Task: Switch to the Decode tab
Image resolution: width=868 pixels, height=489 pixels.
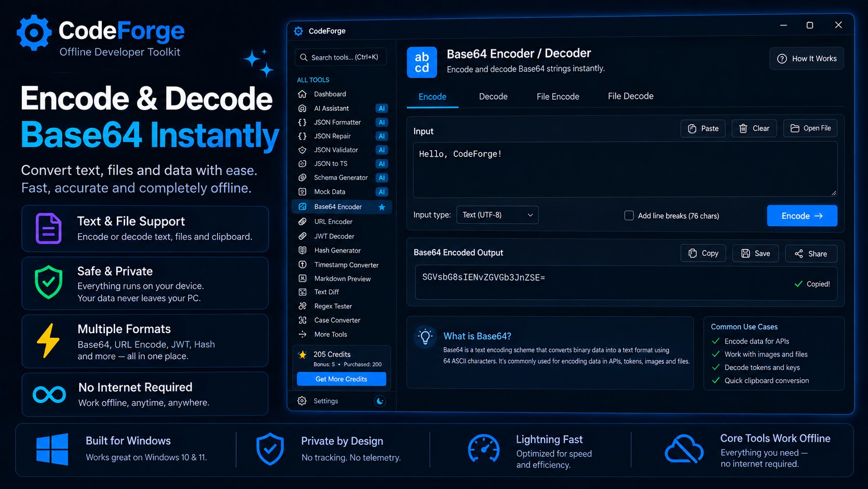Action: 493,97
